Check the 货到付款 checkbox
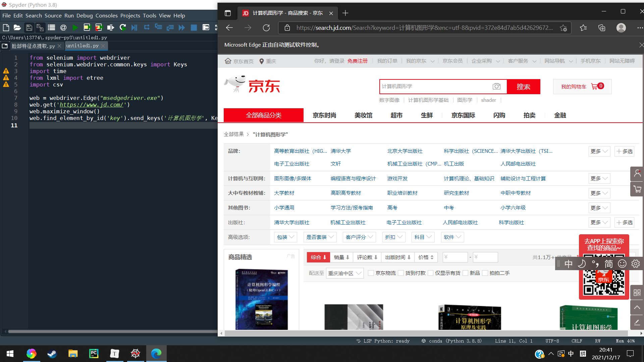 click(x=401, y=273)
